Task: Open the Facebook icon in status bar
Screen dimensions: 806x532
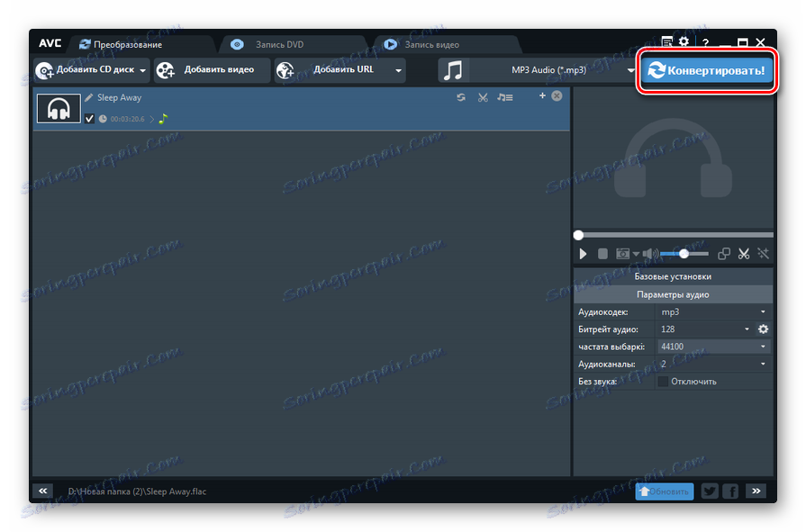Action: (x=730, y=491)
